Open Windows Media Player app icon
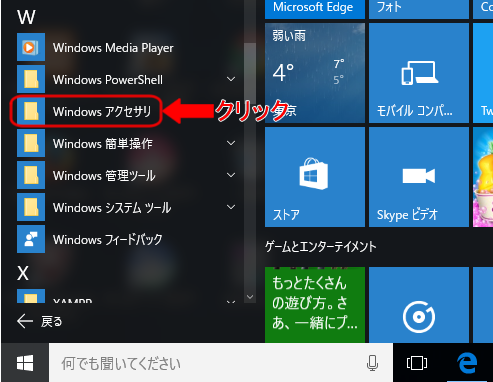Viewport: 493px width, 382px height. (31, 47)
